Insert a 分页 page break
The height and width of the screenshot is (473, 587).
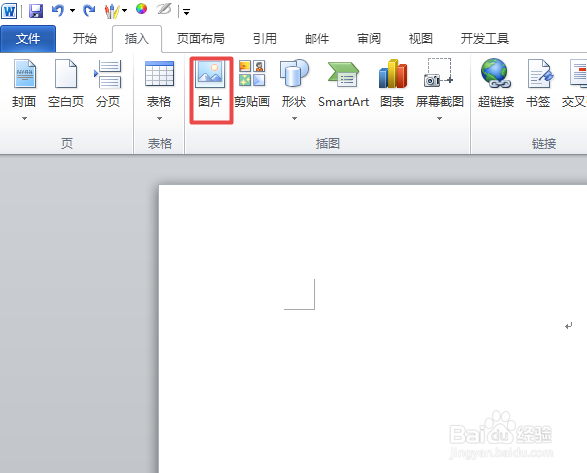coord(108,83)
